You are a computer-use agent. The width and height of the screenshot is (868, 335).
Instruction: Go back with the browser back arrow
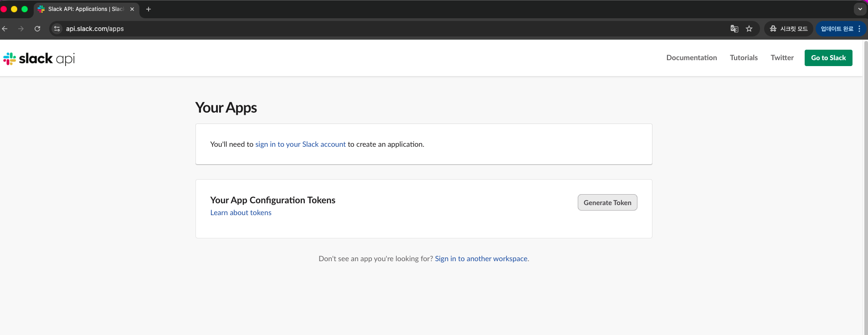point(5,29)
